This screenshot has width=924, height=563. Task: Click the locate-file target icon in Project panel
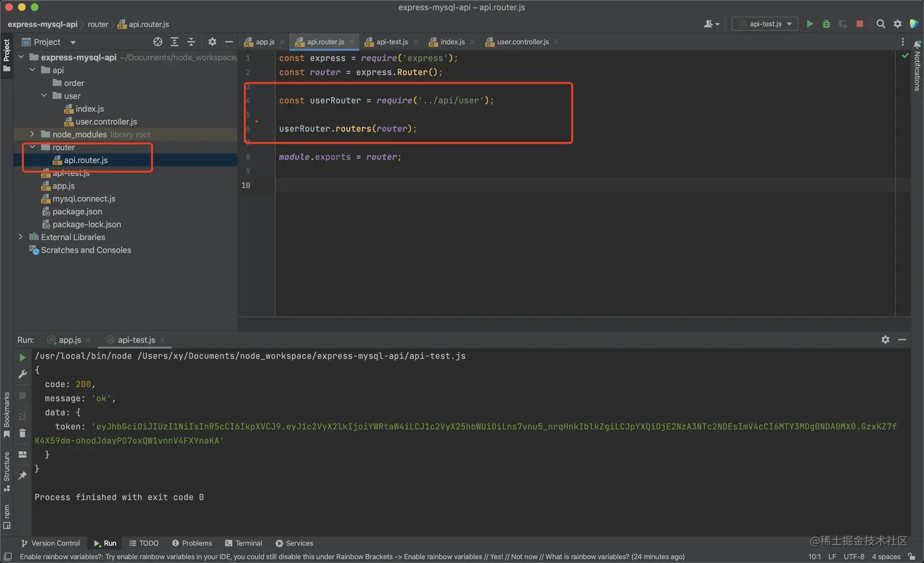pos(158,42)
